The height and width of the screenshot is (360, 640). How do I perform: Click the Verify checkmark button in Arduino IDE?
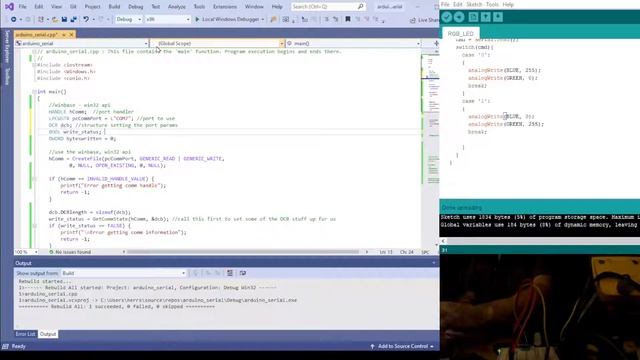447,17
